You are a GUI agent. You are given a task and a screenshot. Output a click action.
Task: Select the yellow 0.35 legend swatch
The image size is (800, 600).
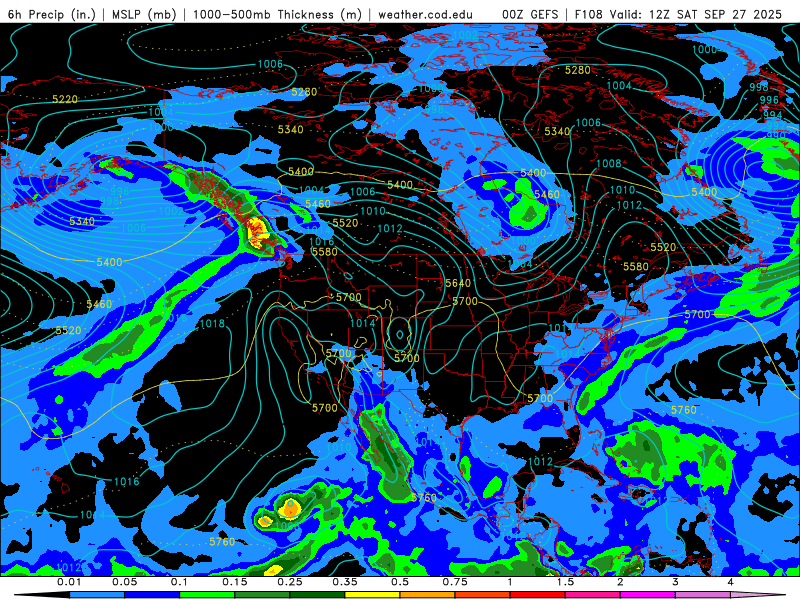(x=372, y=595)
